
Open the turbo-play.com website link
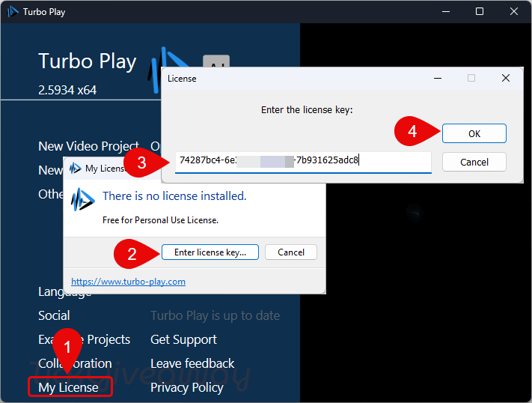(x=128, y=282)
